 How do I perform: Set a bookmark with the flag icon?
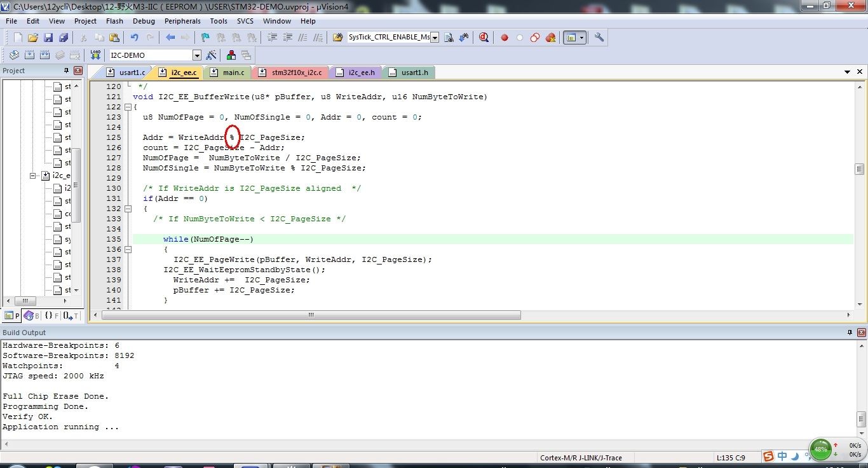click(205, 38)
